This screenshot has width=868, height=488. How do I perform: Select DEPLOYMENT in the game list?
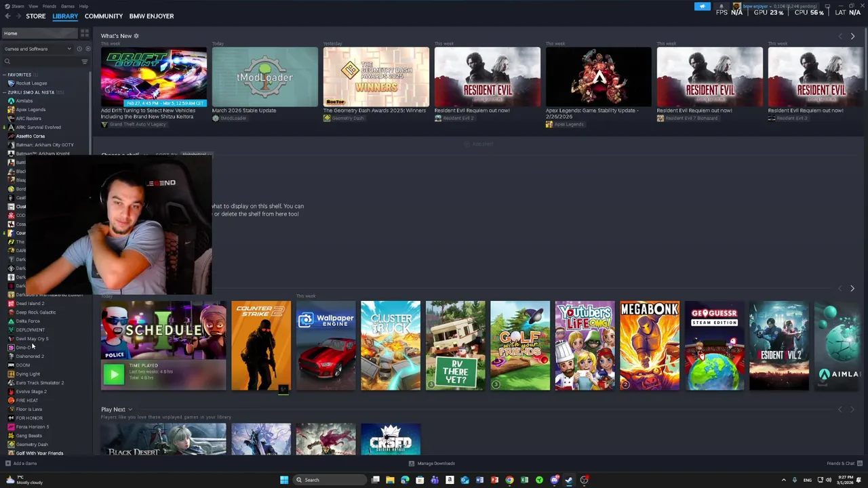tap(30, 330)
